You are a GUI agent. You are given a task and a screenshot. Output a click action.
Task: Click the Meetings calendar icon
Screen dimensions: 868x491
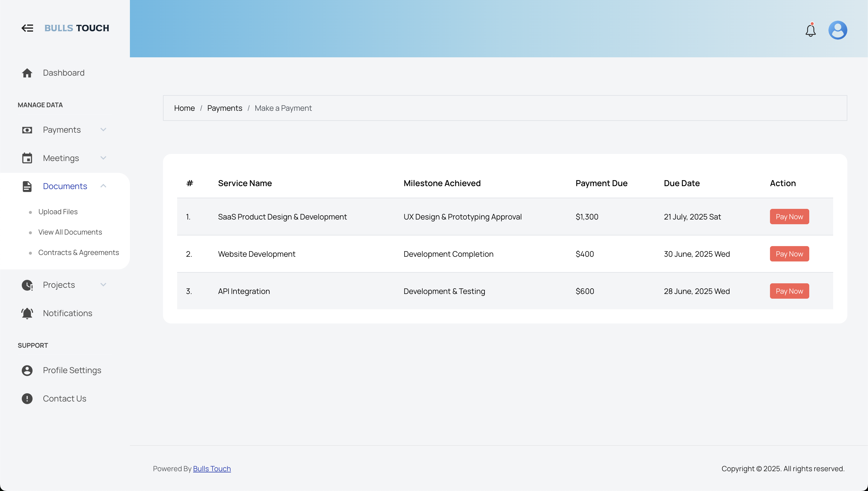(x=27, y=158)
